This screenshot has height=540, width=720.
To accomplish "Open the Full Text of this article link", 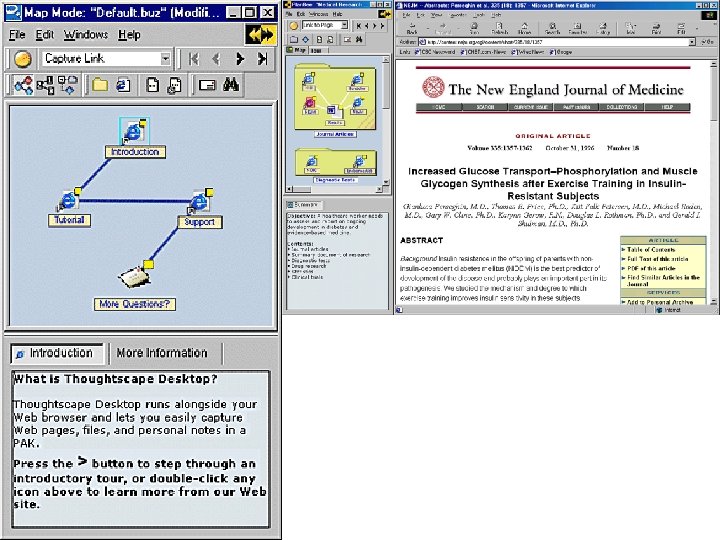I will (658, 259).
